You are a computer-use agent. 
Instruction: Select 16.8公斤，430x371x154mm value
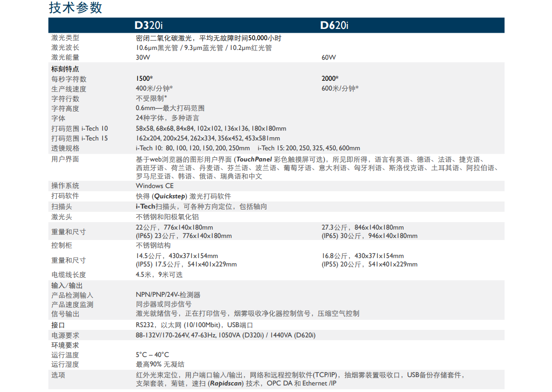pyautogui.click(x=363, y=256)
